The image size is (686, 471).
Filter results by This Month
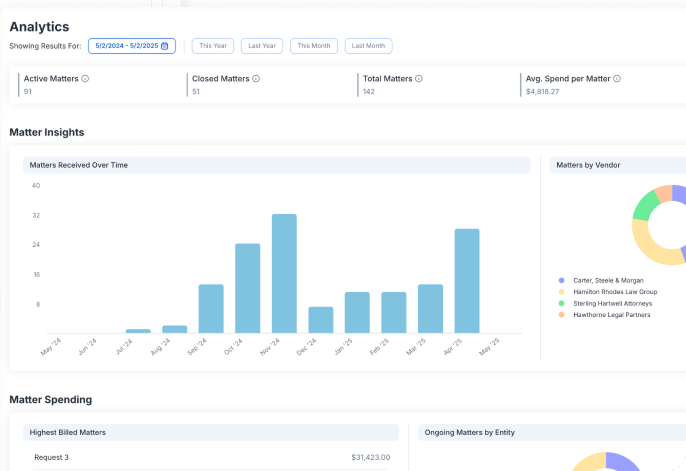pos(314,46)
